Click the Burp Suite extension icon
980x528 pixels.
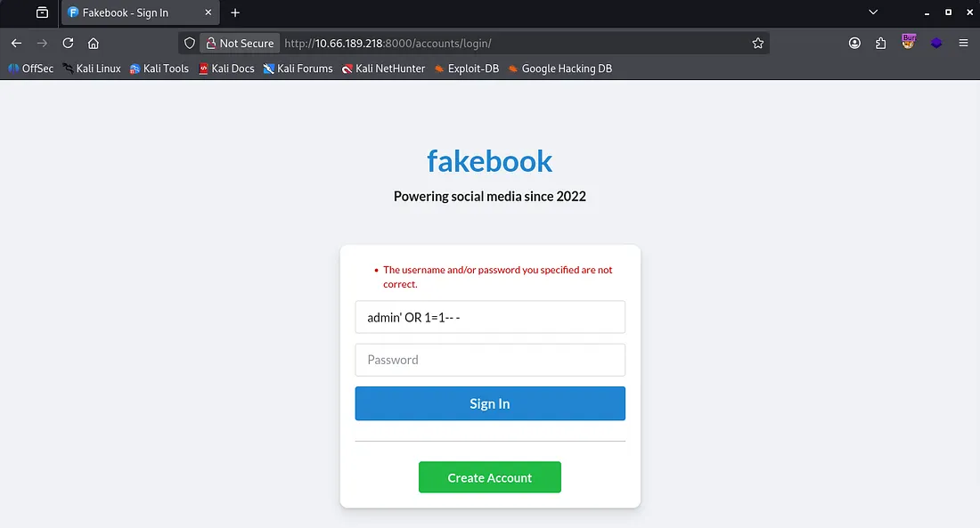tap(909, 41)
